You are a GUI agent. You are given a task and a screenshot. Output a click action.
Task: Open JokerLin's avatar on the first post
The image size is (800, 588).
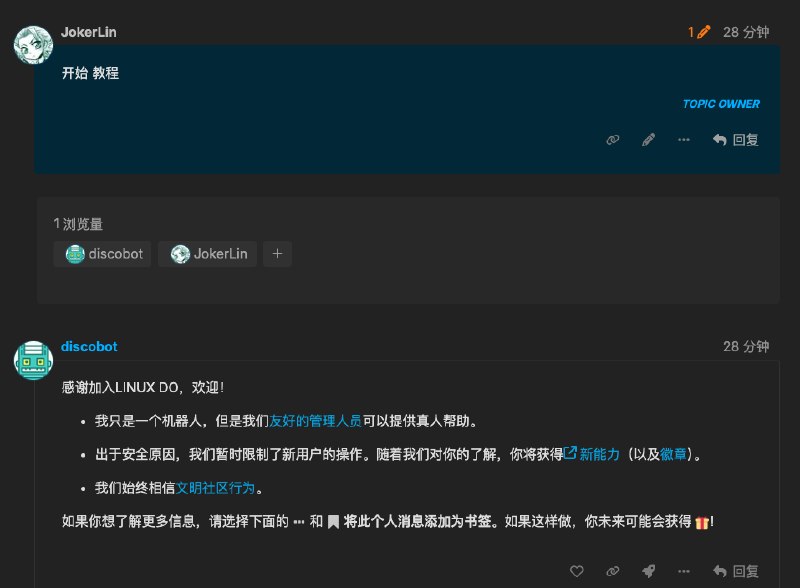pyautogui.click(x=33, y=45)
